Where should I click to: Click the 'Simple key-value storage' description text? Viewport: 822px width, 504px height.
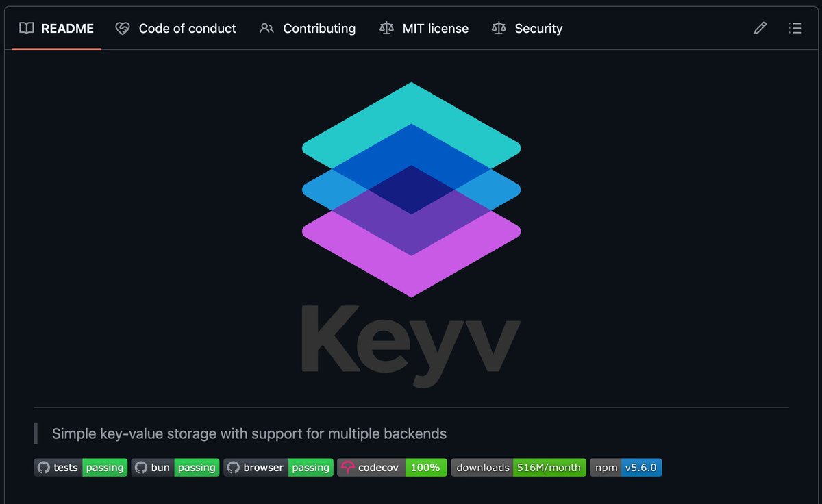point(249,433)
